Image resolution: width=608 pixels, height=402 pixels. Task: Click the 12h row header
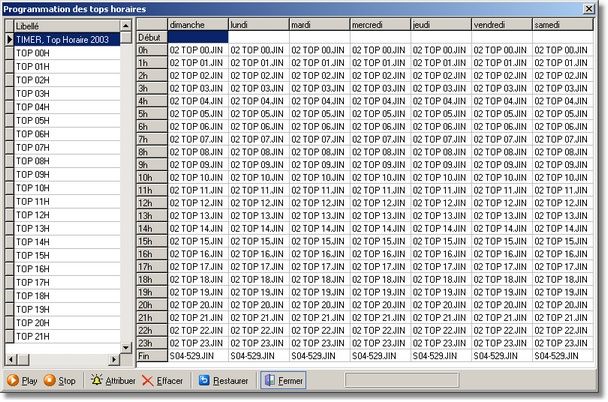[152, 203]
